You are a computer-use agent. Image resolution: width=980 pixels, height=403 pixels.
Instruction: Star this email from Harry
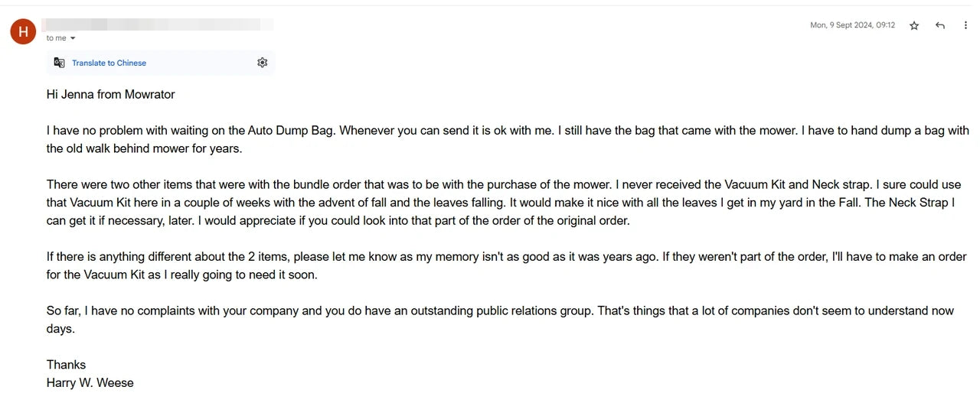tap(914, 25)
